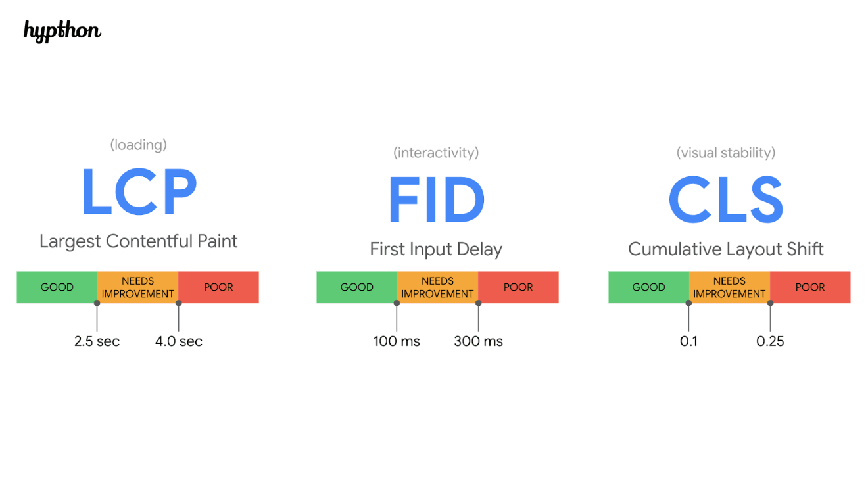
Task: Click the Cumulative Layout Shift text
Action: pos(726,249)
